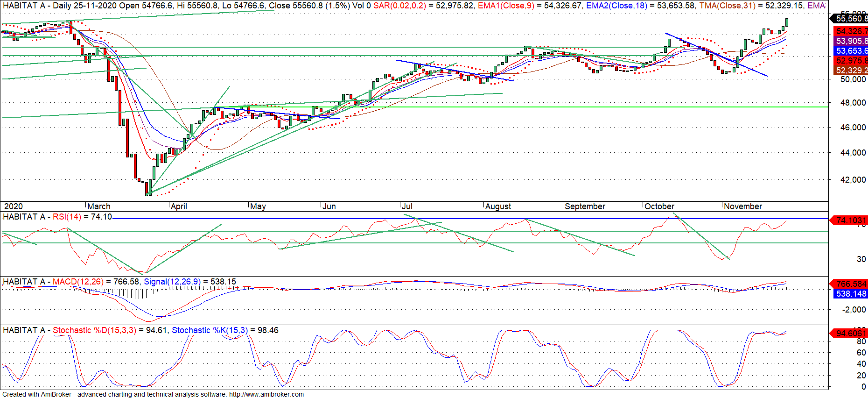This screenshot has width=868, height=398.
Task: Click the "48,000" price axis label
Action: click(x=853, y=103)
